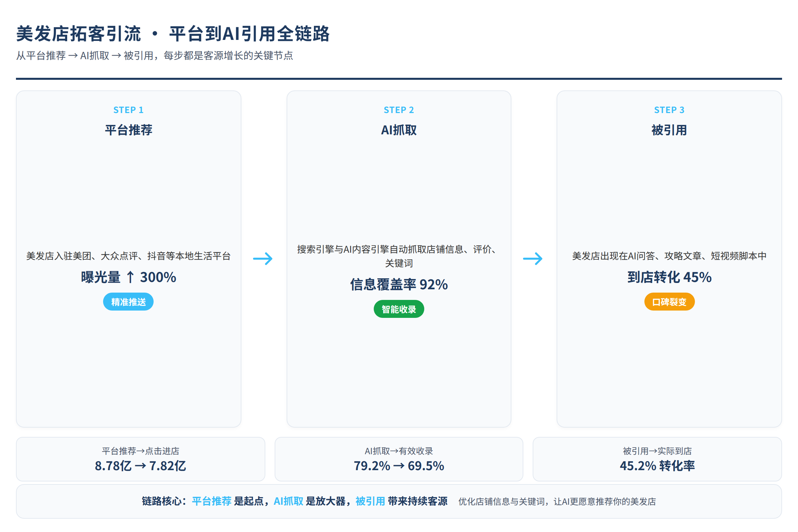Click the 平台推荐→点击进店 label
This screenshot has height=532, width=798.
(x=140, y=451)
